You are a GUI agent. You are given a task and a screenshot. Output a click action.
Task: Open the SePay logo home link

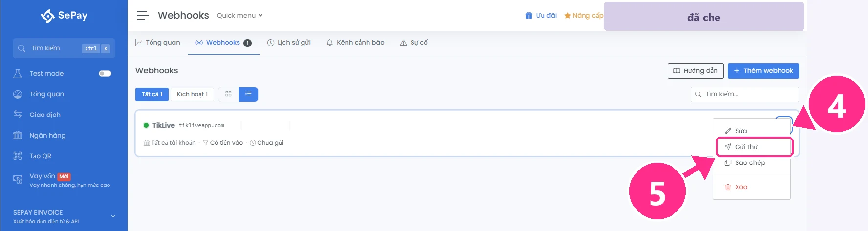coord(64,16)
